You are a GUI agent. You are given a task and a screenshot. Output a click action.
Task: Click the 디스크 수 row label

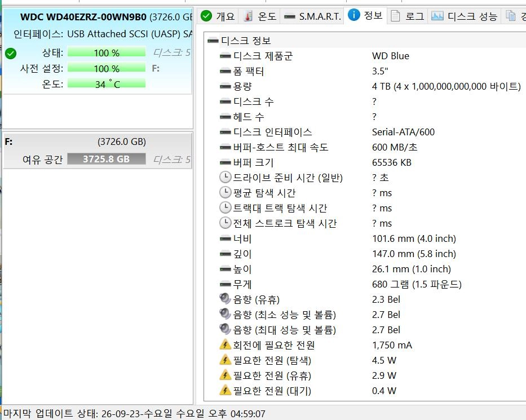(x=254, y=101)
